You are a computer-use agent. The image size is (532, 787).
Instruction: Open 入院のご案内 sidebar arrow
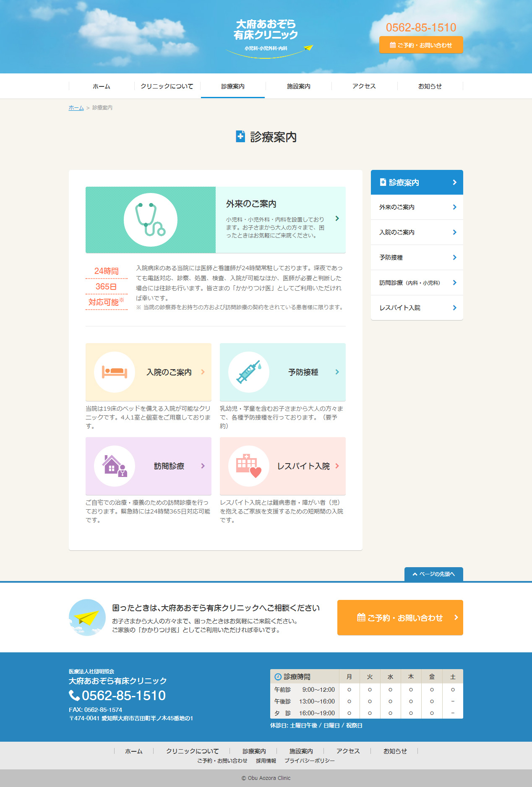pos(454,232)
